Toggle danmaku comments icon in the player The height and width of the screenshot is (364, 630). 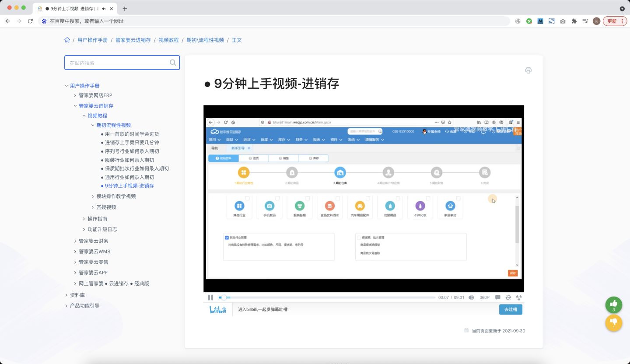pyautogui.click(x=498, y=297)
